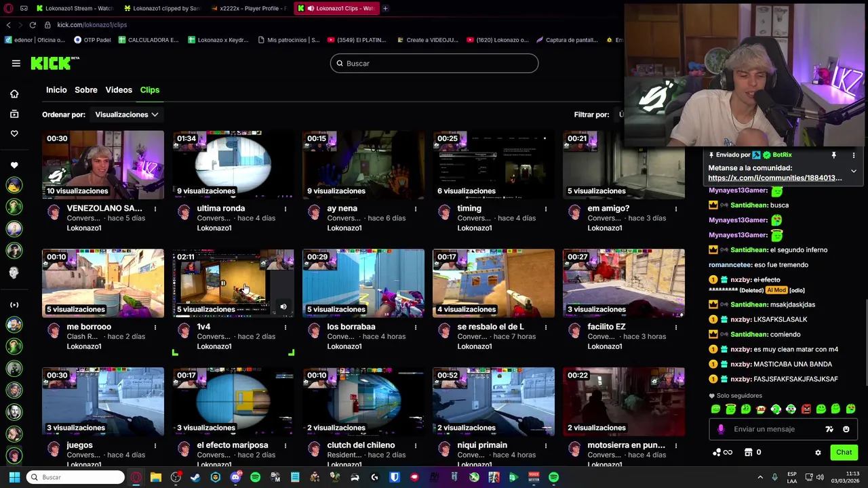The image size is (868, 488).
Task: Open the three-dot menu of the timing clip
Action: (x=546, y=209)
